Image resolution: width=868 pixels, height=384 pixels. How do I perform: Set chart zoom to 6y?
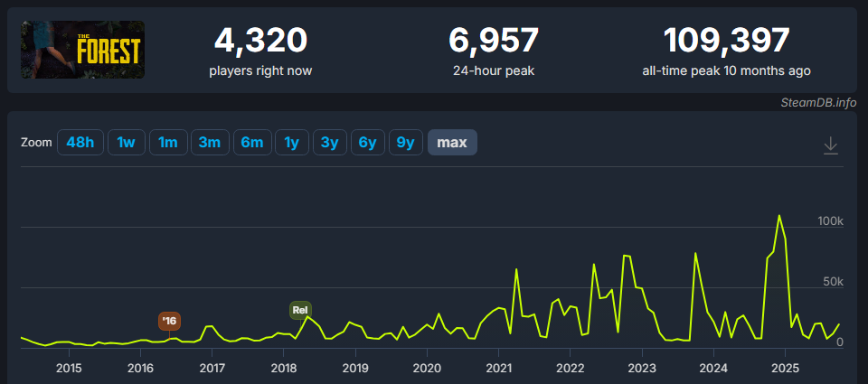[x=367, y=143]
